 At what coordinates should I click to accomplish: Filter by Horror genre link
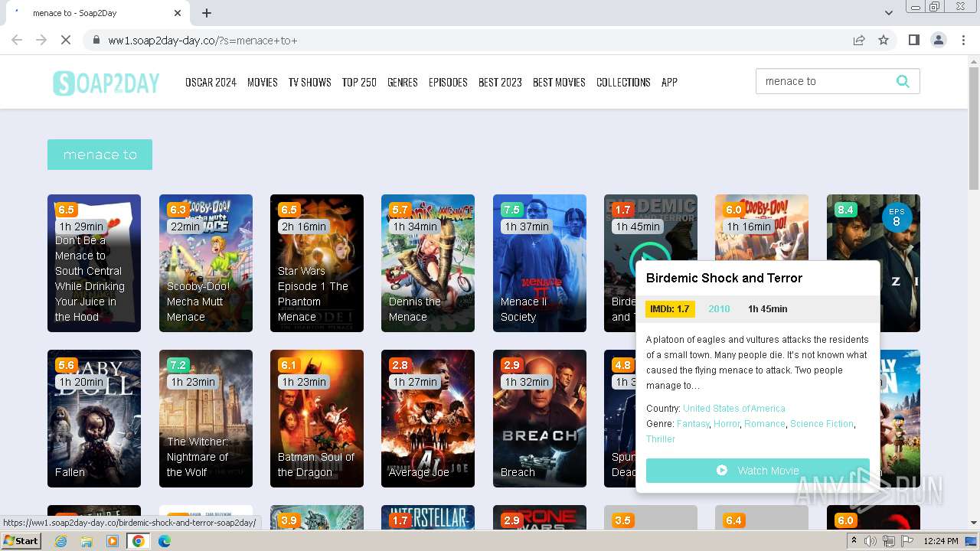tap(727, 424)
